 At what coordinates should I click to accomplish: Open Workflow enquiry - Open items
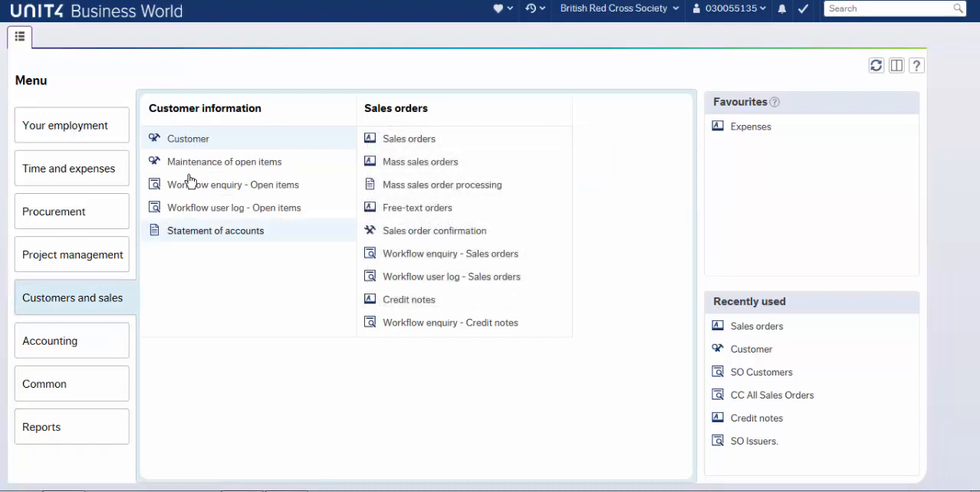[x=233, y=185]
